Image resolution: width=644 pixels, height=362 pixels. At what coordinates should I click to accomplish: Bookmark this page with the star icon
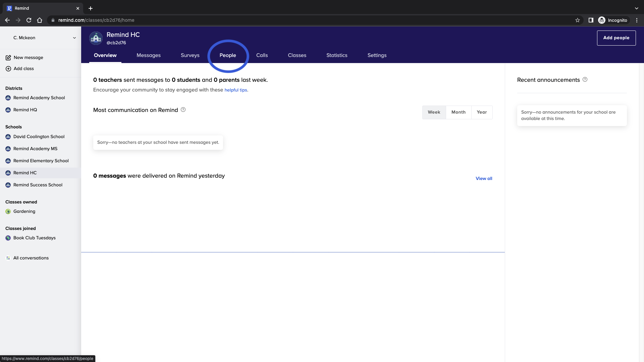(578, 20)
